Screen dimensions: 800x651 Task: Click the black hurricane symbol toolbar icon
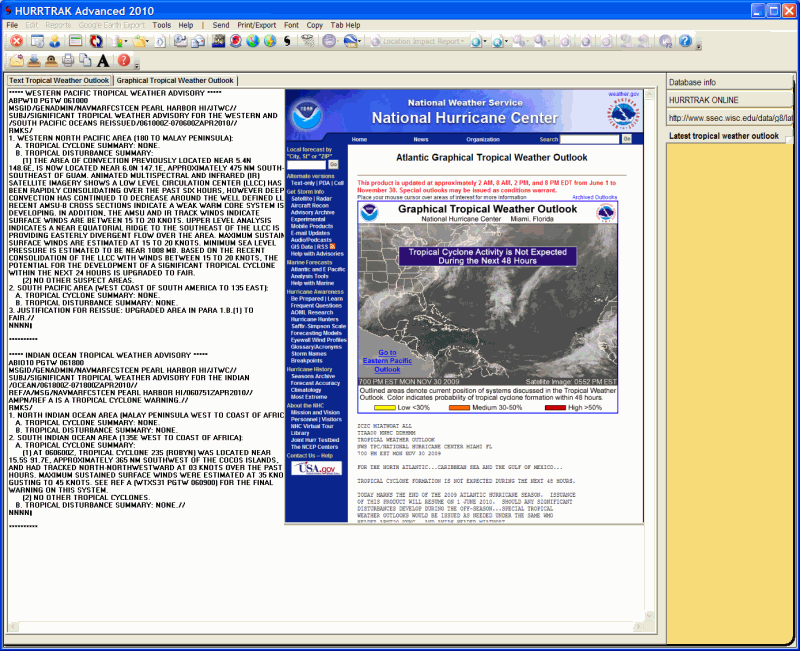tap(287, 41)
